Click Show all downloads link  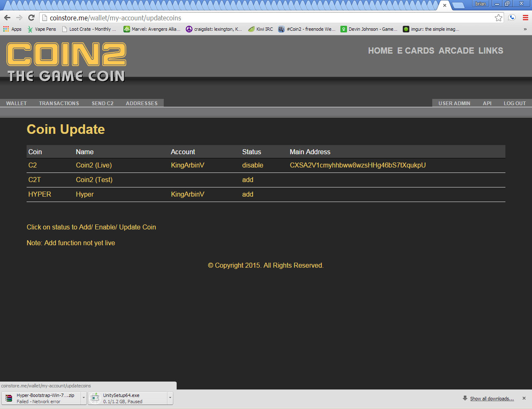tap(492, 399)
